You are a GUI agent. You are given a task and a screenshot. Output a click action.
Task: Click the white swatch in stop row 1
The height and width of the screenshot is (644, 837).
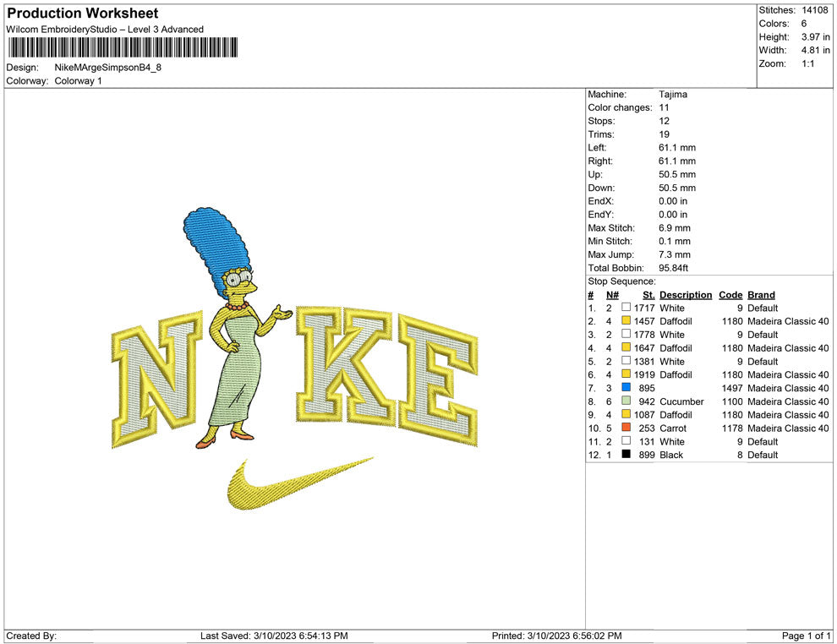click(x=626, y=308)
